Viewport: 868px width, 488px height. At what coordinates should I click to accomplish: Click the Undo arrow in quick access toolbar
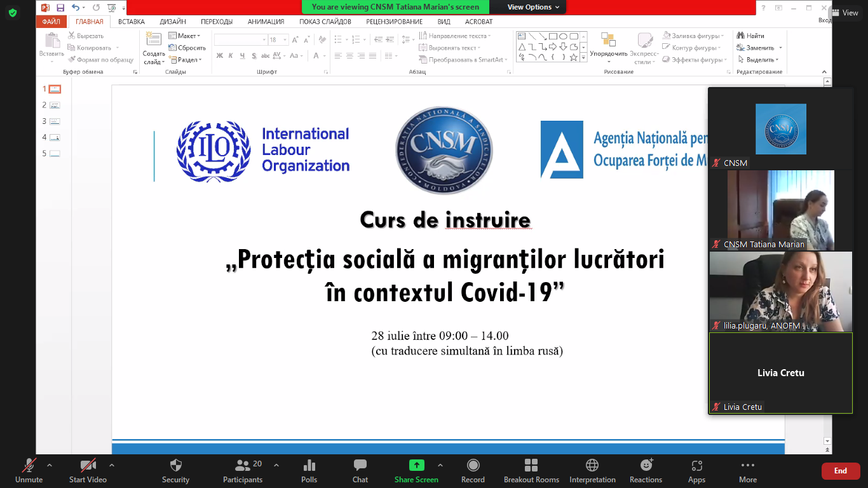[76, 8]
